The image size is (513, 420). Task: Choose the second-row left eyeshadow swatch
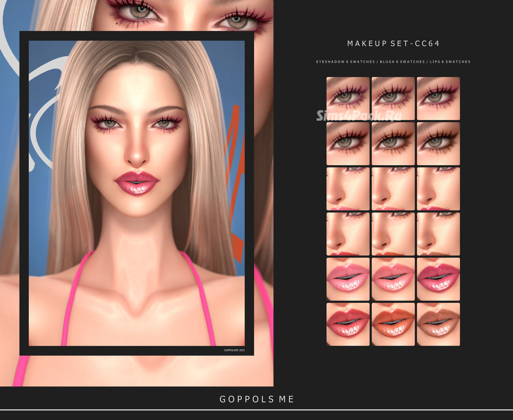348,143
